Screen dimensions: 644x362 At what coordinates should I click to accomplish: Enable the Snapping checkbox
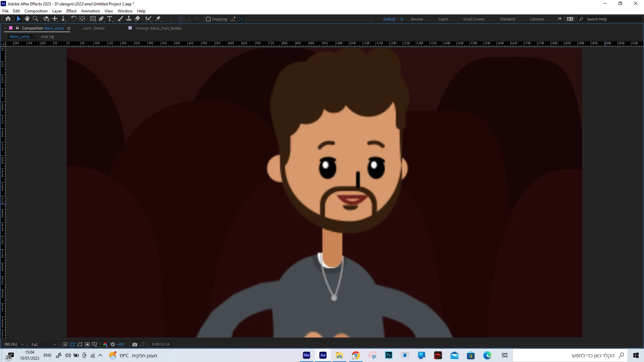[208, 19]
